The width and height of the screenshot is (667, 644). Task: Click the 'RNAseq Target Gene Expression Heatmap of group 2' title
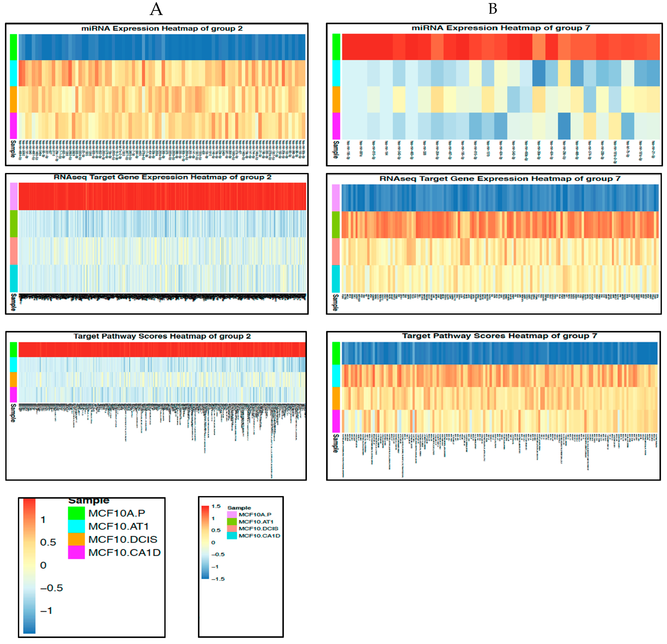[x=162, y=177]
